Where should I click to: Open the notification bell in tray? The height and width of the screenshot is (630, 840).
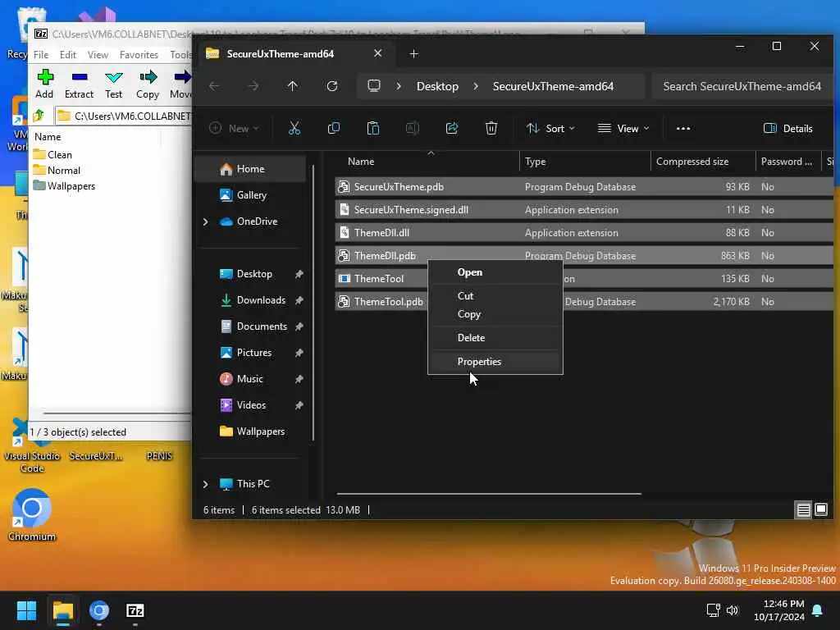pyautogui.click(x=818, y=610)
